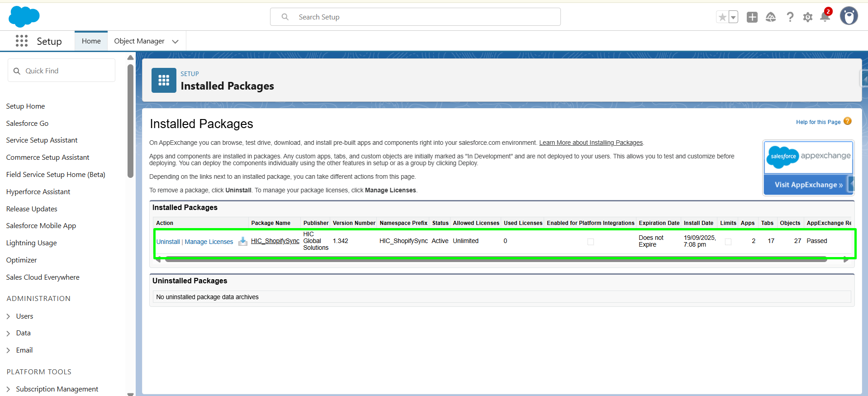
Task: Click the Favorites star icon
Action: pos(722,17)
